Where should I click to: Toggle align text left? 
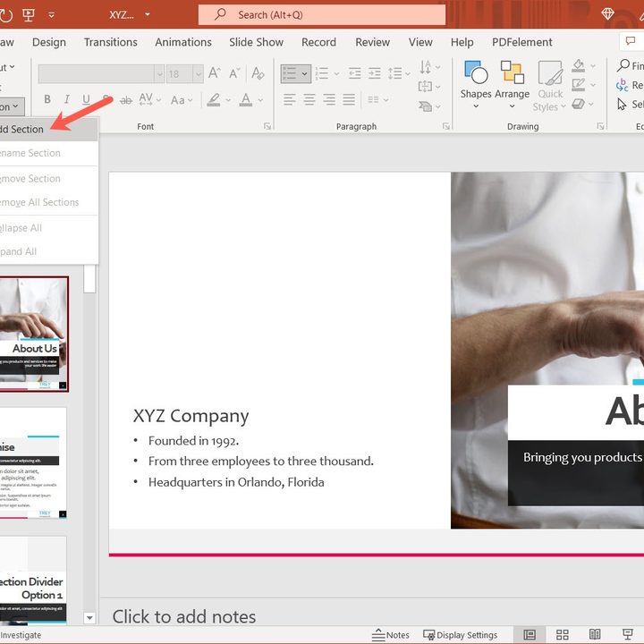290,99
